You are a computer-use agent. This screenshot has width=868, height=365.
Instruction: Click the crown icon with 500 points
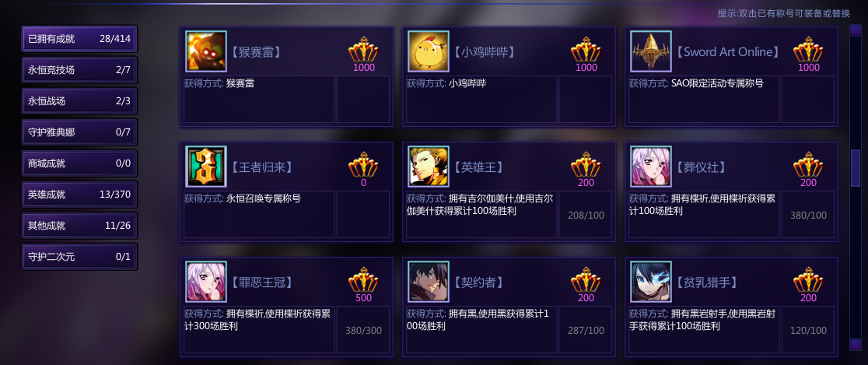click(363, 280)
